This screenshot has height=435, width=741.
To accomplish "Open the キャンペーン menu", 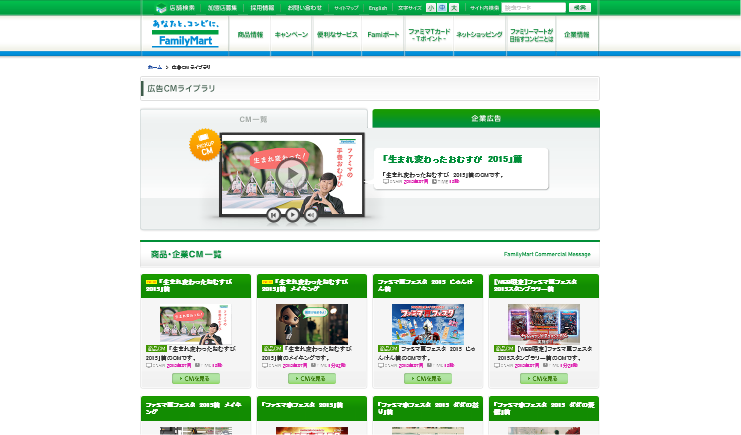I will [291, 35].
